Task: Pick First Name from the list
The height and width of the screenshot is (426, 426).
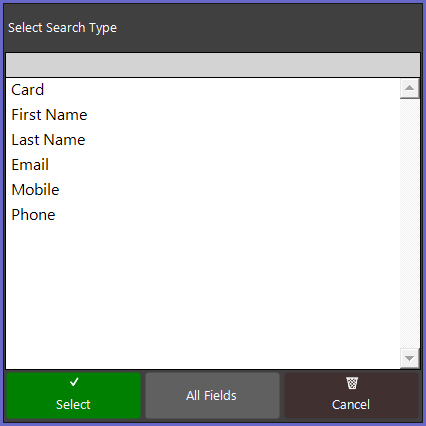Action: (x=203, y=115)
